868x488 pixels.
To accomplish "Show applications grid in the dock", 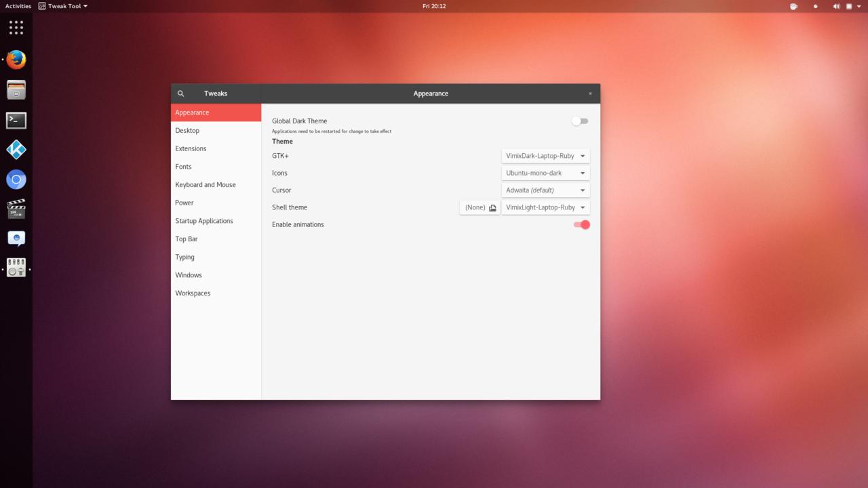I will coord(16,28).
